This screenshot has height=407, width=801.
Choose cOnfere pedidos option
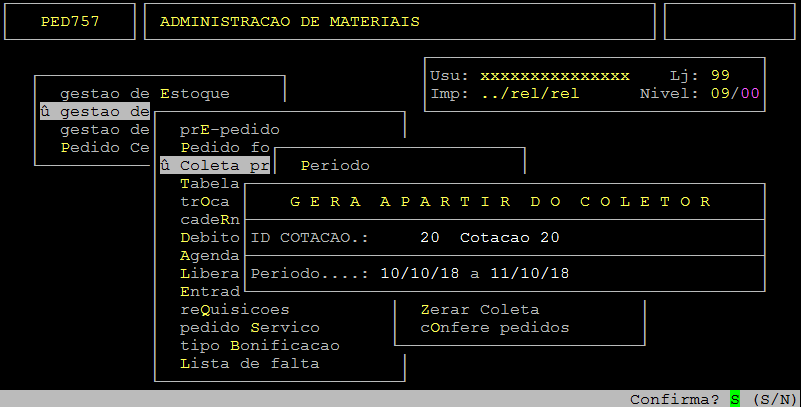pos(494,327)
